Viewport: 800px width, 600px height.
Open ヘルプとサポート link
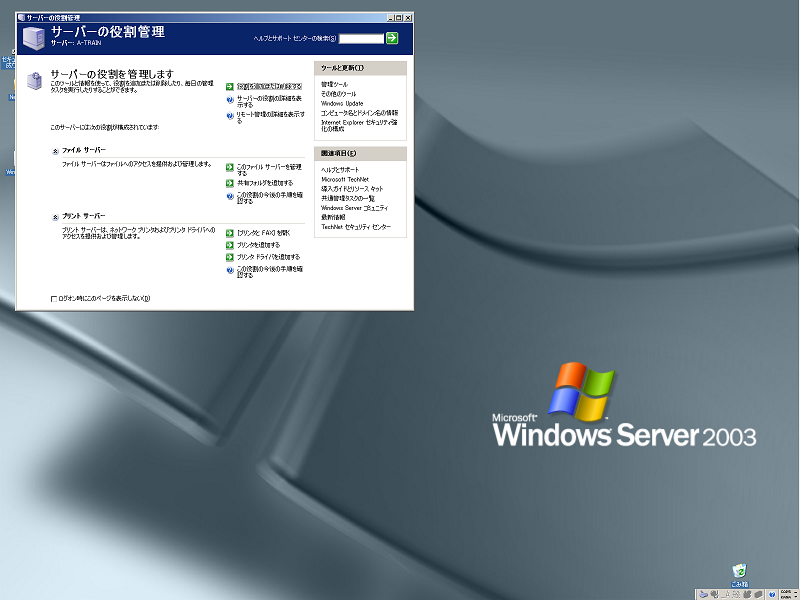coord(340,169)
